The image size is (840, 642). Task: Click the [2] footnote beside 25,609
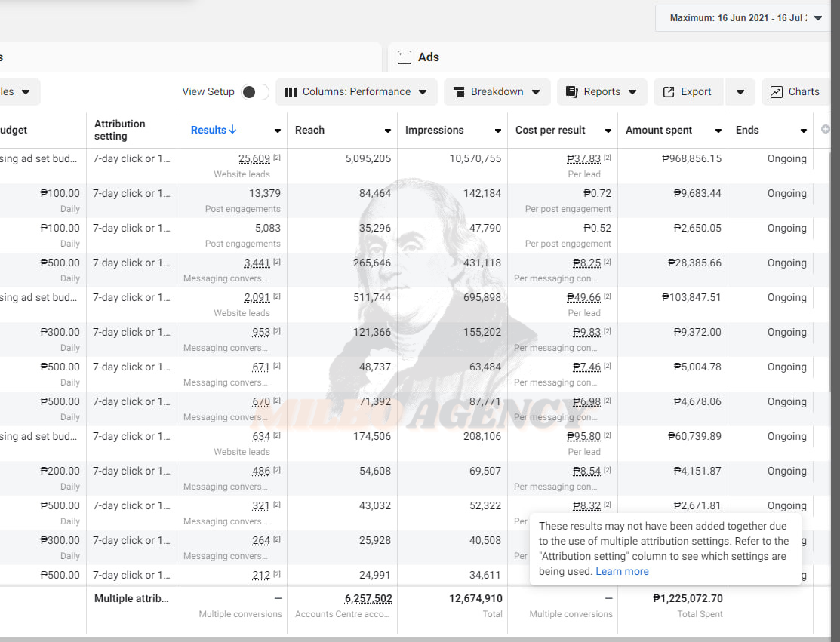[x=277, y=158]
